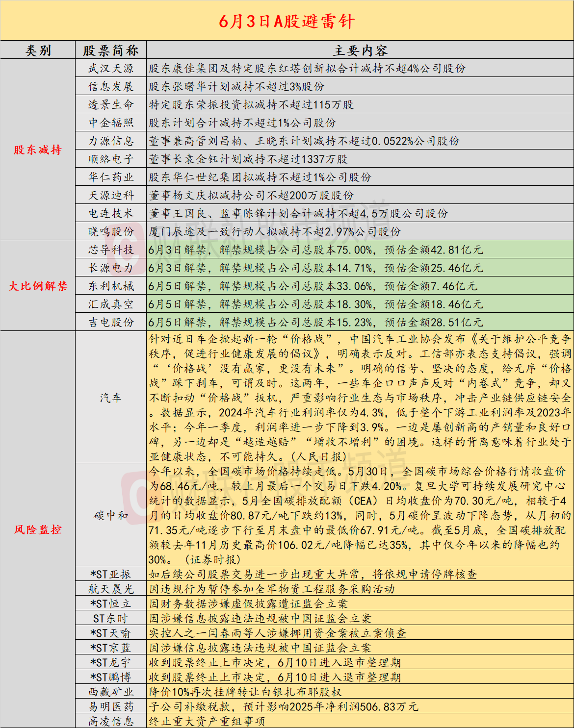Select the stock name 透景生命
574x728 pixels.
pyautogui.click(x=111, y=105)
